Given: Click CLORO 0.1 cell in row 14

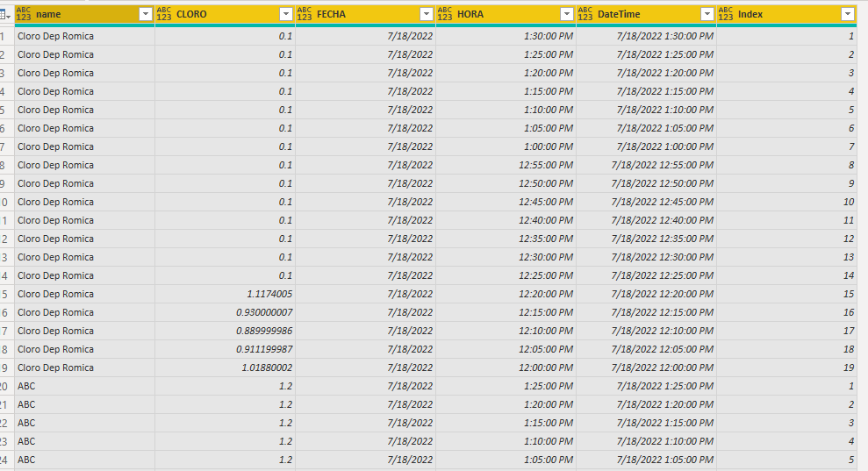Looking at the screenshot, I should coord(226,275).
